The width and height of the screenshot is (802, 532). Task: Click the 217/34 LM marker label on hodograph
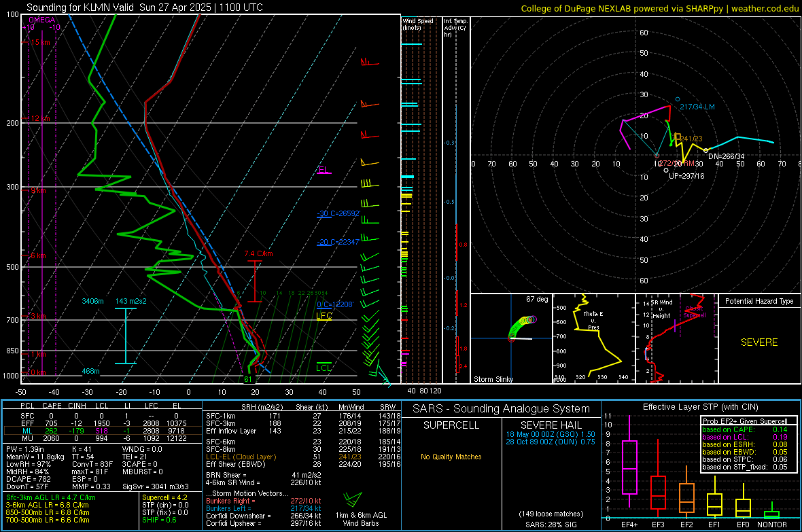[x=697, y=107]
